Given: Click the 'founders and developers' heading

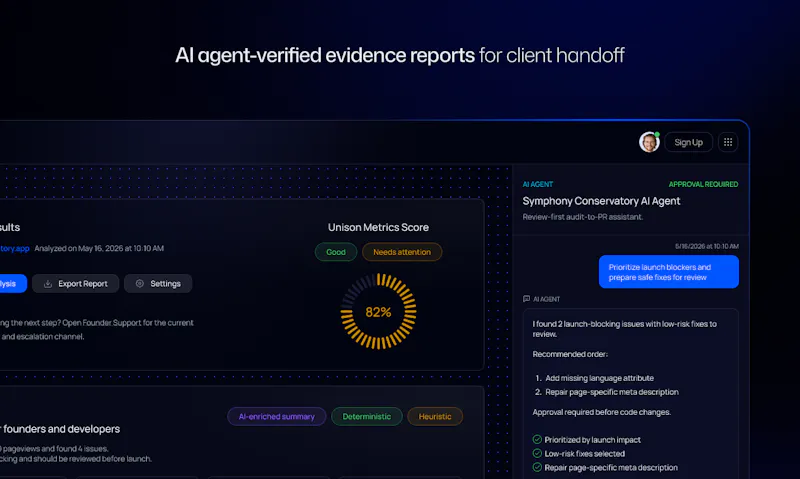Looking at the screenshot, I should [61, 429].
